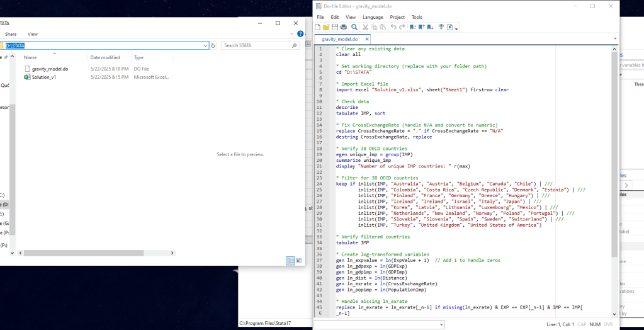Open the Tools menu in Do-file Editor

tap(417, 17)
